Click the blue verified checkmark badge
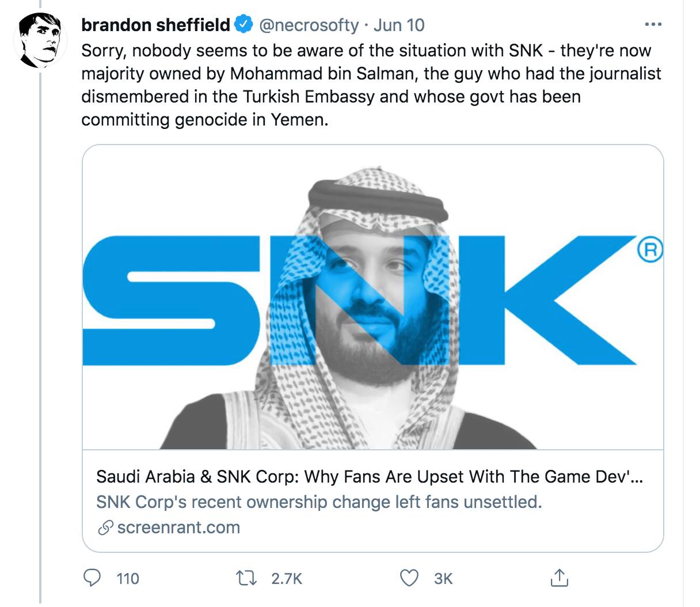Viewport: 700px width, 607px height. (242, 24)
